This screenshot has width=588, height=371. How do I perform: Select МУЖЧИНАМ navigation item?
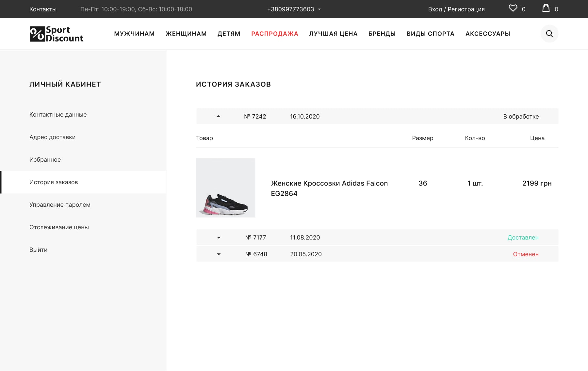pos(134,34)
